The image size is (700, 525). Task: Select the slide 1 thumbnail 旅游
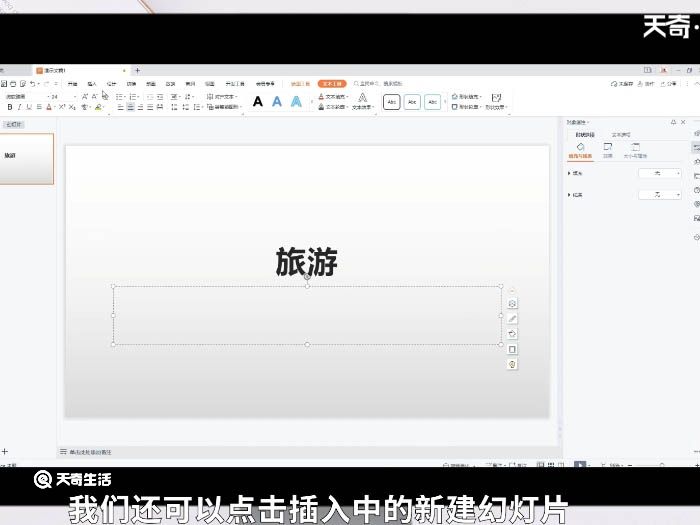point(26,158)
